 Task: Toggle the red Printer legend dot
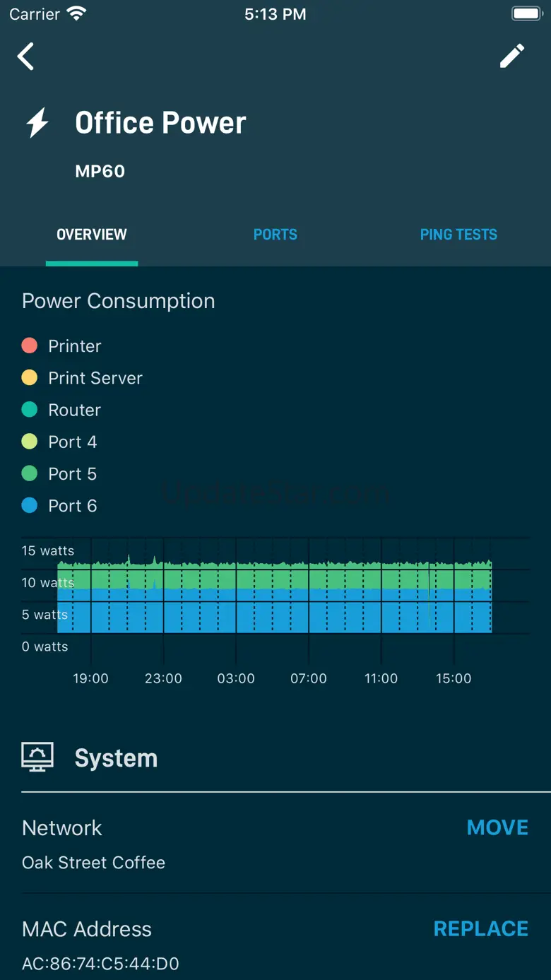(x=30, y=346)
